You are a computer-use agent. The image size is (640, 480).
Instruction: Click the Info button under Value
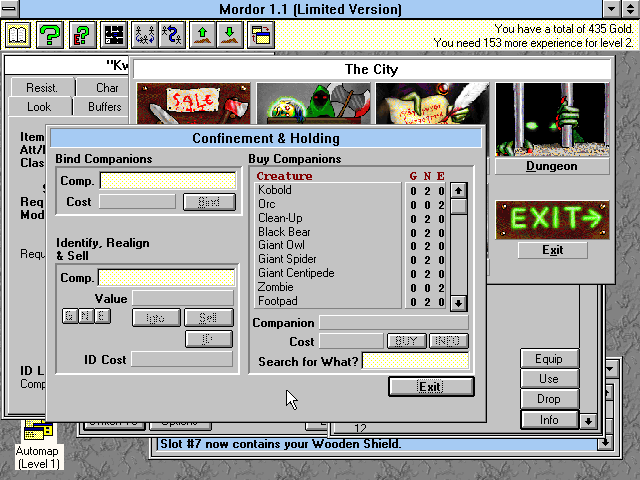156,318
